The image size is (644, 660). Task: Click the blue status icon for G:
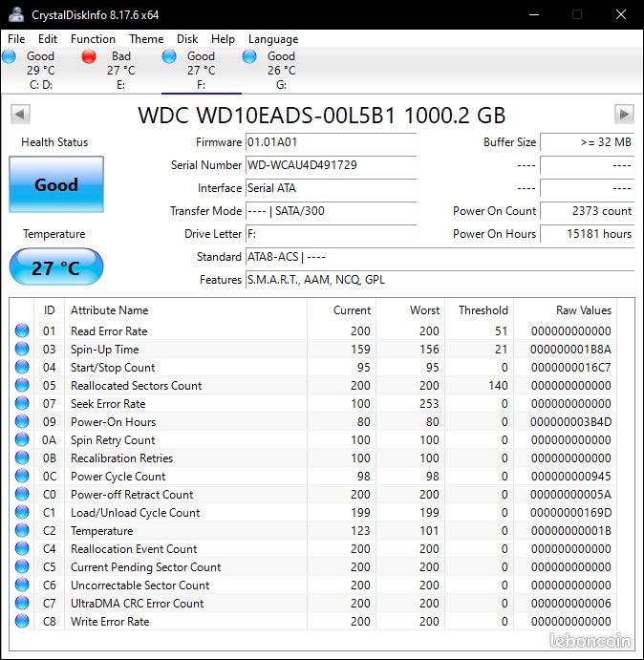(x=249, y=56)
